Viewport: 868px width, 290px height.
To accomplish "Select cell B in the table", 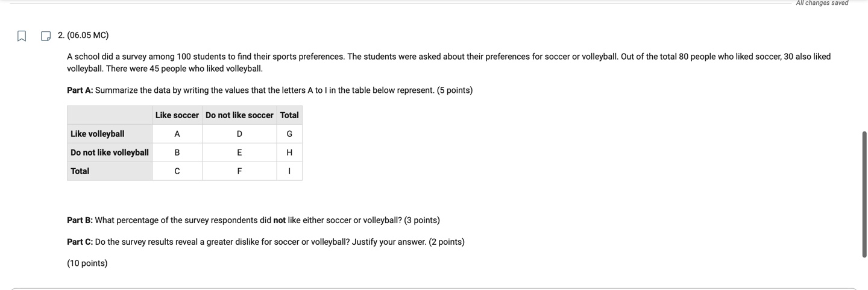I will tap(177, 153).
